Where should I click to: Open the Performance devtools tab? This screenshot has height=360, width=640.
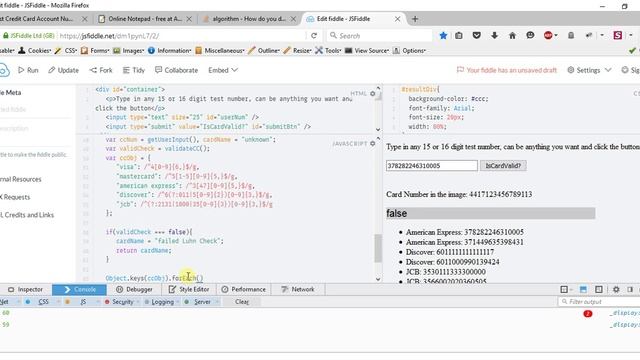coord(243,289)
